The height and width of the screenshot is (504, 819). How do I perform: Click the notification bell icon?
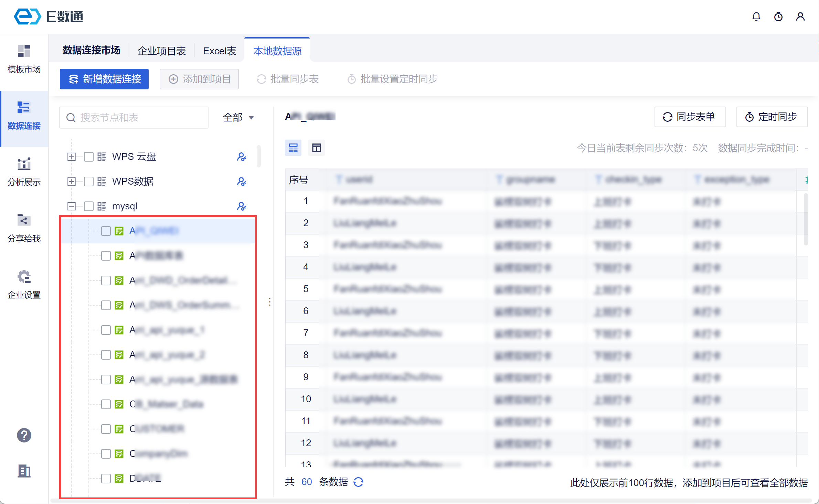pyautogui.click(x=756, y=17)
